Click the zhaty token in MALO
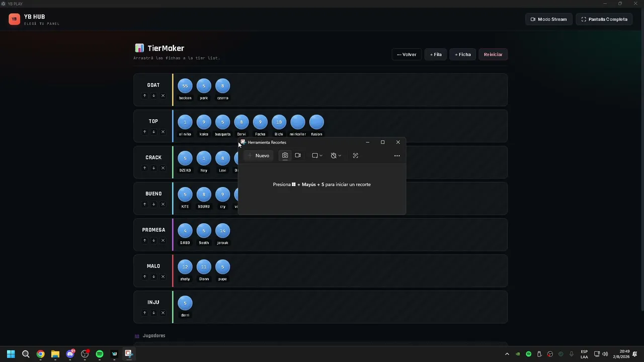Viewport: 644px width, 362px height. click(185, 267)
